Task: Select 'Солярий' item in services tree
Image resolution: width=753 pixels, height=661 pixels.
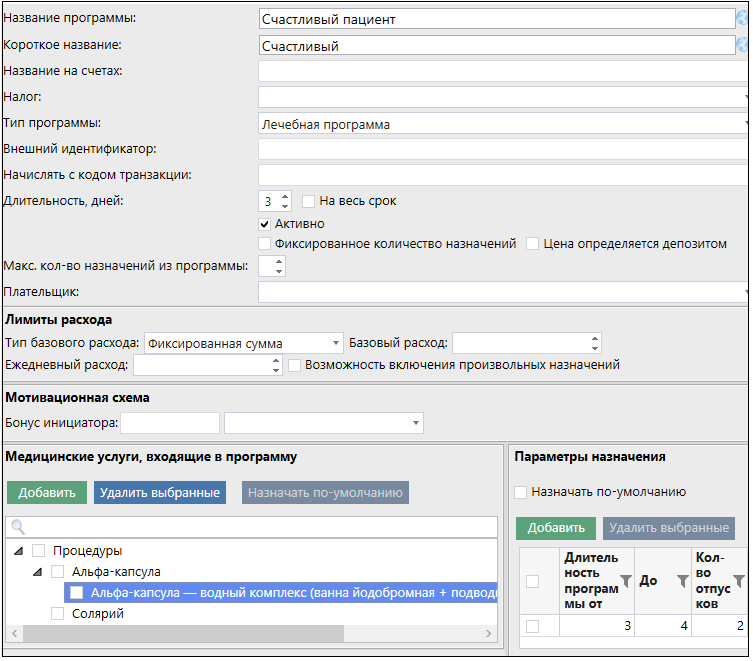Action: click(x=97, y=613)
